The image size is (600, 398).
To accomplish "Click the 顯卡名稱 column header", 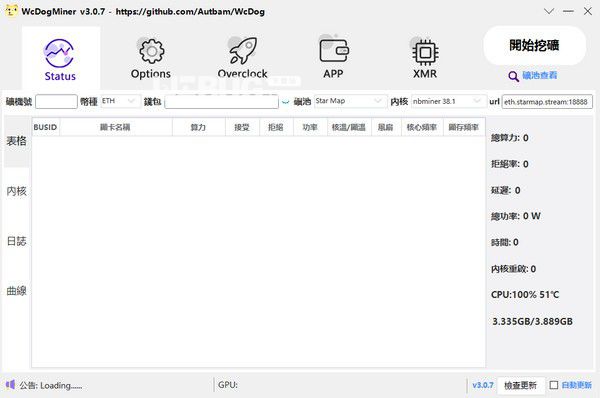I will pos(116,127).
